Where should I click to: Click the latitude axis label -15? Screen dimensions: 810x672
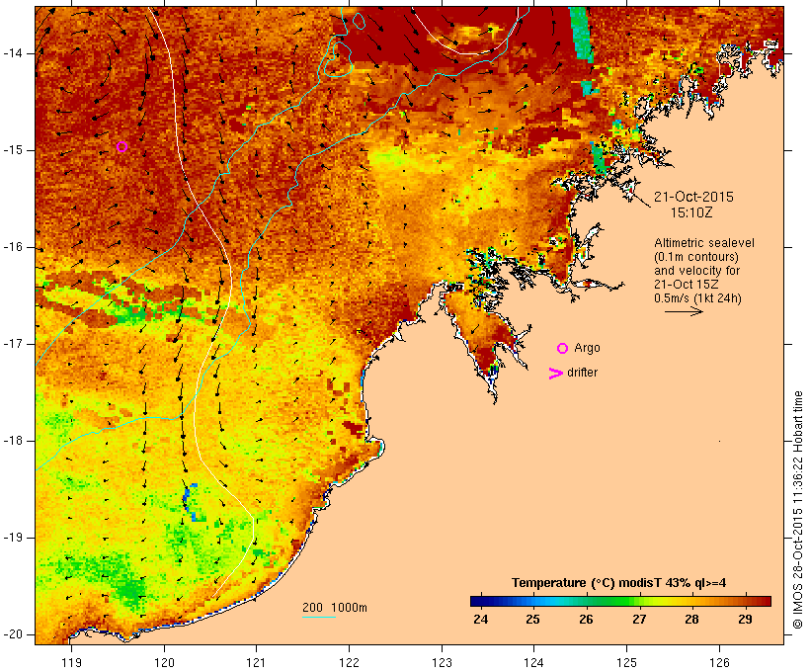[13, 150]
